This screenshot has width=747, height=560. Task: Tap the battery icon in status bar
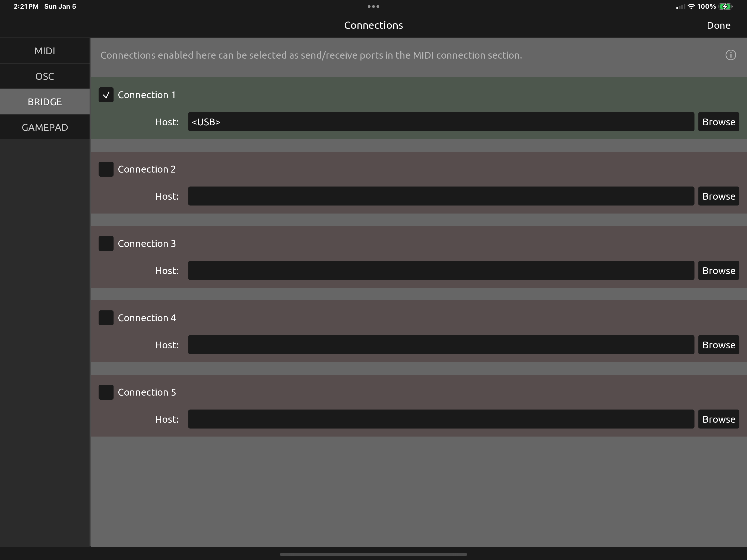click(725, 7)
